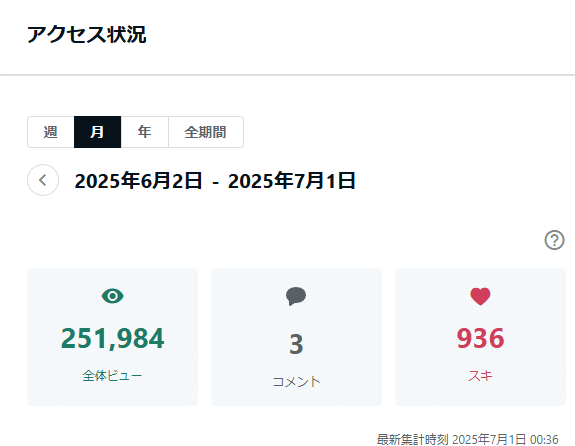This screenshot has width=575, height=446.
Task: Click the gray comment bubble icon
Action: click(x=296, y=296)
